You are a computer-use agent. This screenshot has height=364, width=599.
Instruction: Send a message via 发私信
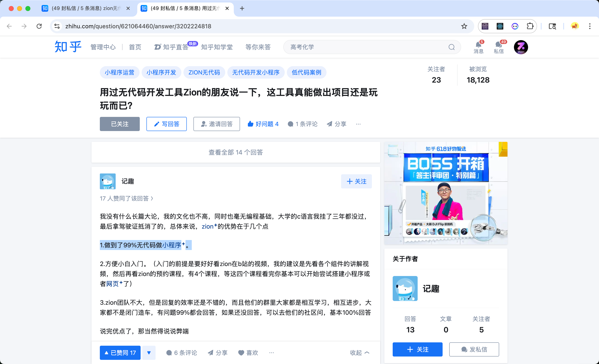pyautogui.click(x=474, y=349)
